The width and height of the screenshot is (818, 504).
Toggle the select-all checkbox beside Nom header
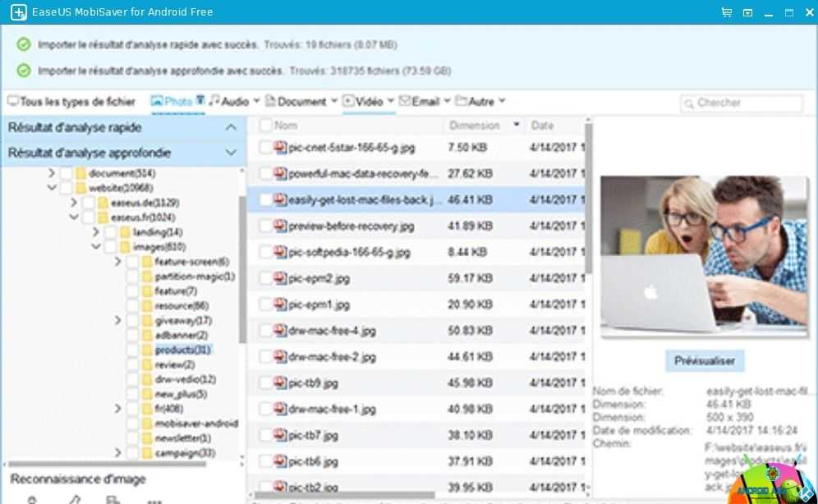tap(265, 125)
